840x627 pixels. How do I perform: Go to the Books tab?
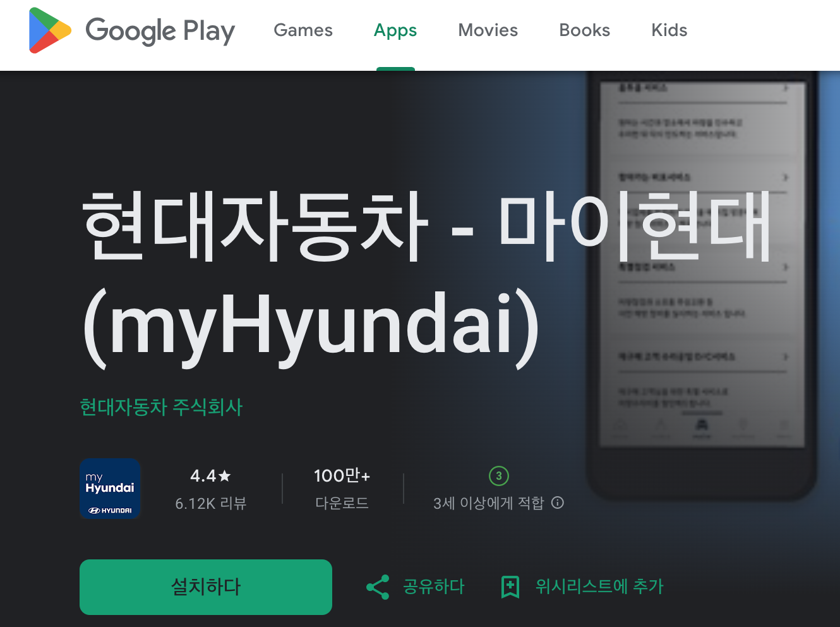[584, 30]
